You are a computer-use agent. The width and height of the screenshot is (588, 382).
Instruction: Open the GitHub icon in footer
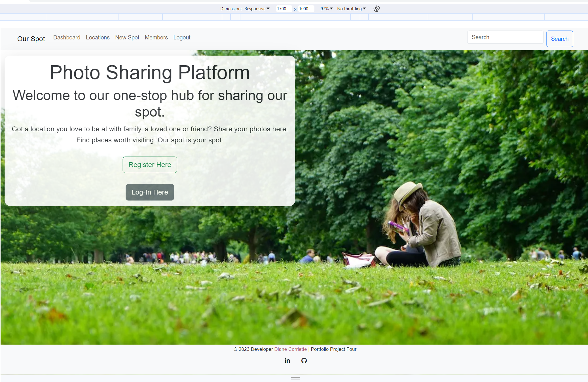[304, 360]
